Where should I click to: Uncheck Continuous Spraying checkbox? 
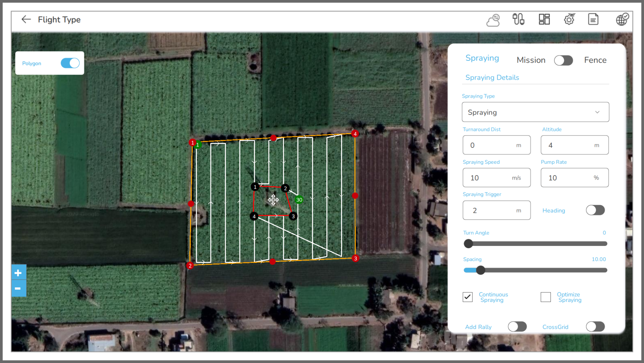468,297
